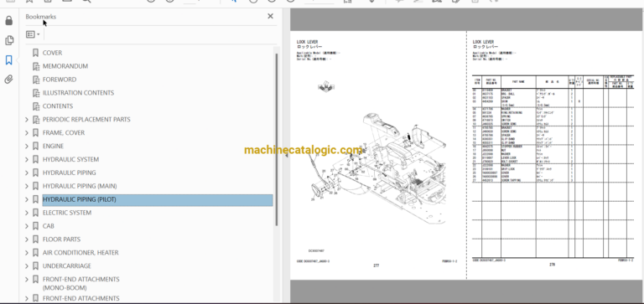Expand the HYDRAULIC PIPING bookmark
The width and height of the screenshot is (644, 304).
[27, 173]
